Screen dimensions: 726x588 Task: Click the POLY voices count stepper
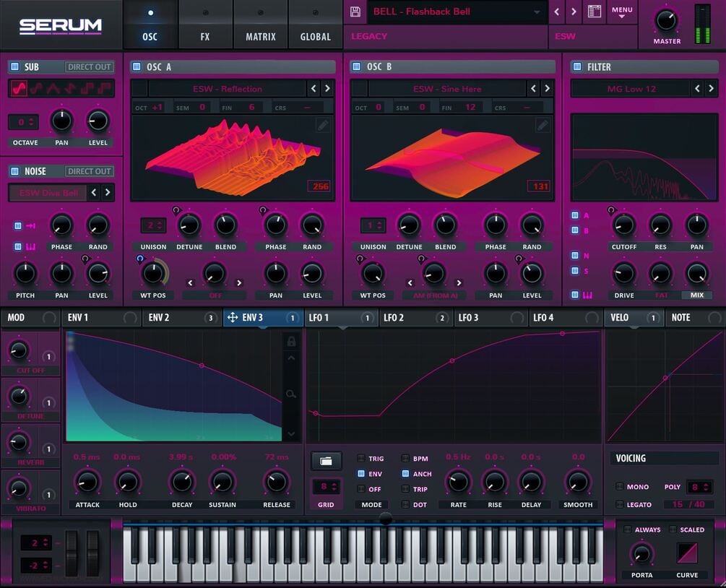coord(699,487)
